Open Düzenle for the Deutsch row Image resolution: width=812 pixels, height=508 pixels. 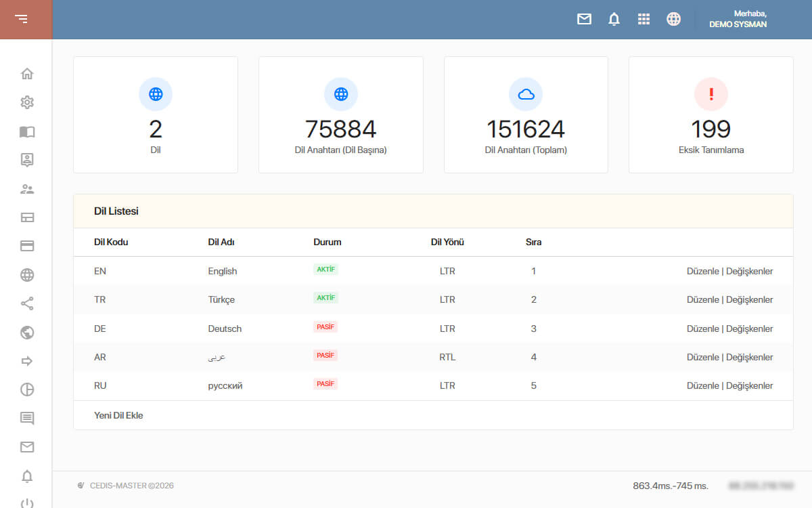702,329
